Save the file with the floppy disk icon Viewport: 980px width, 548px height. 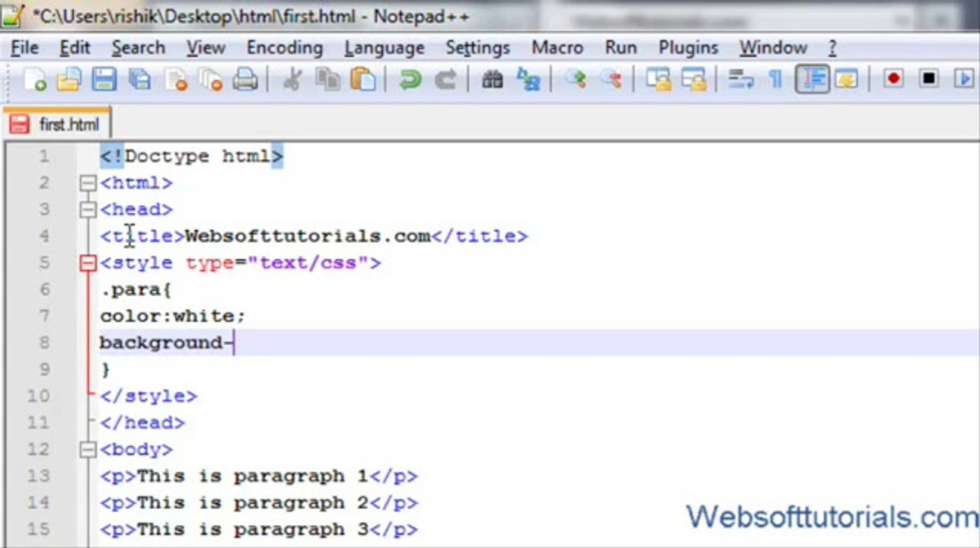(104, 79)
